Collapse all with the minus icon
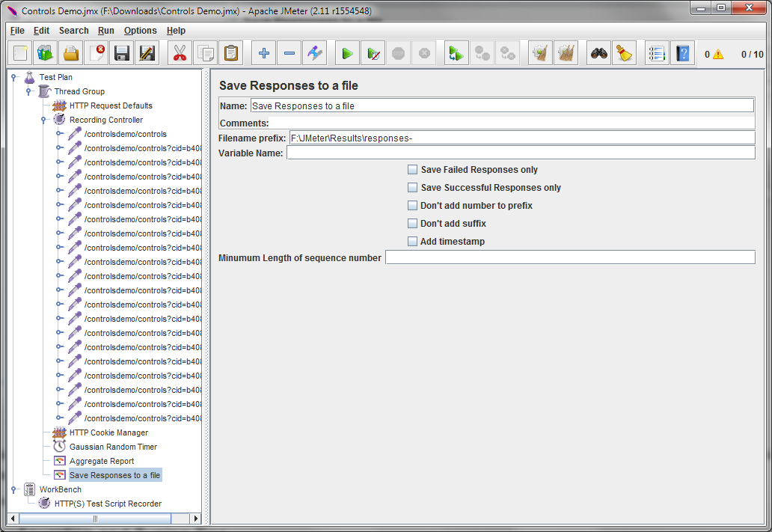The width and height of the screenshot is (772, 532). tap(289, 53)
